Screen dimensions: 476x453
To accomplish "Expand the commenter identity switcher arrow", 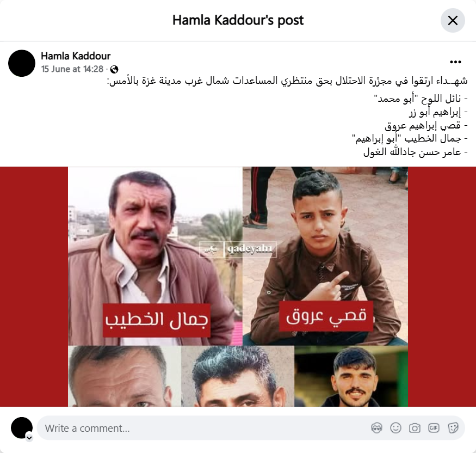I will [29, 438].
